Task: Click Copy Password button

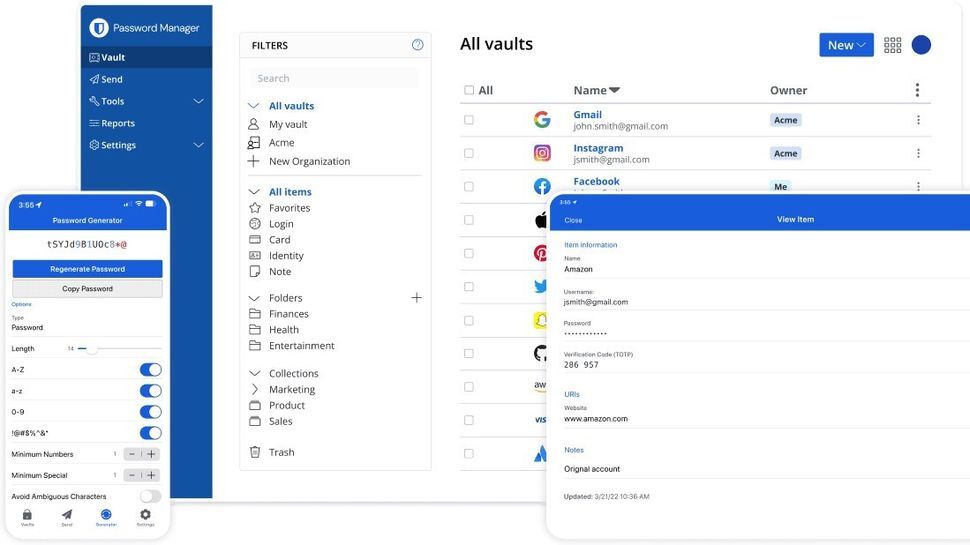Action: [x=87, y=288]
